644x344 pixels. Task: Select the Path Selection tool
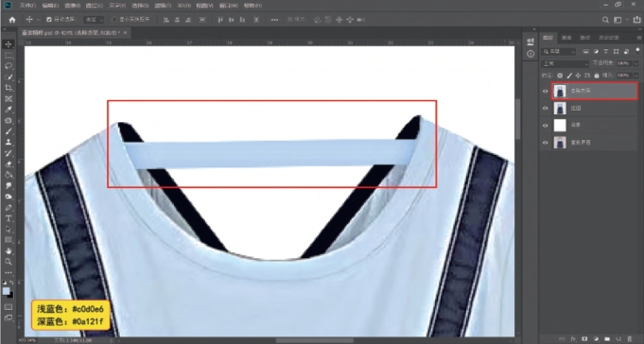(x=9, y=230)
